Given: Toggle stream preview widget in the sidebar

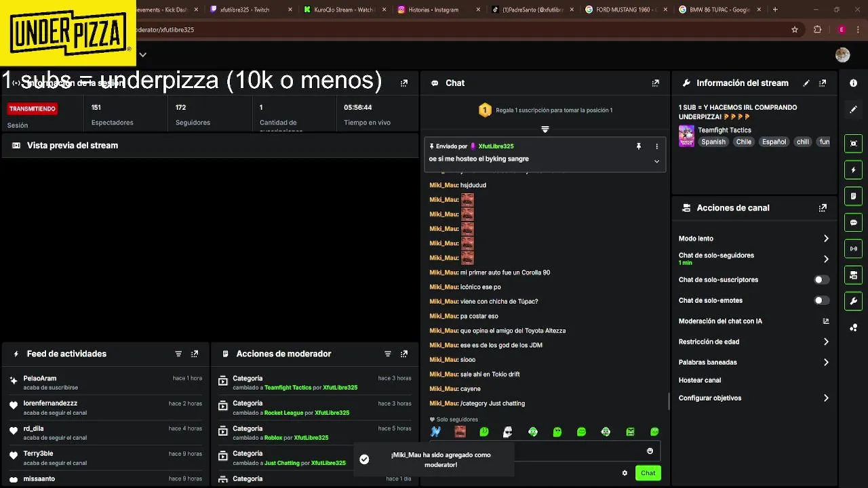Looking at the screenshot, I should point(853,143).
